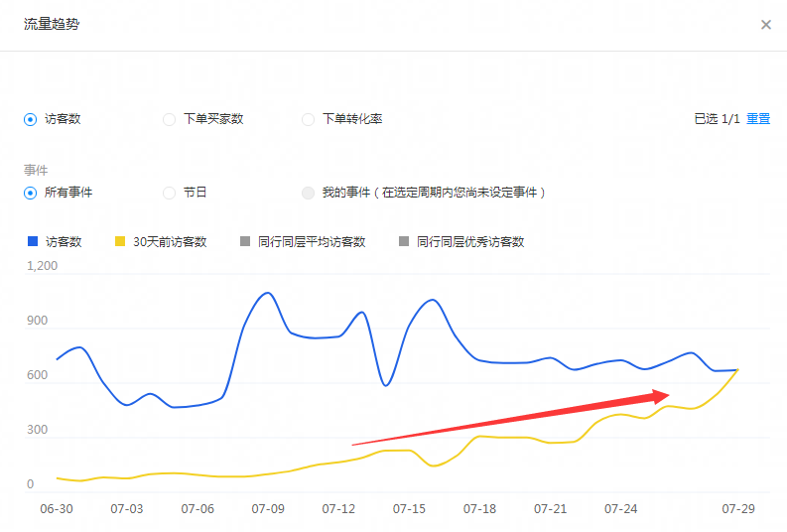Select the 下单买家数 radio option
787x532 pixels.
[x=169, y=119]
